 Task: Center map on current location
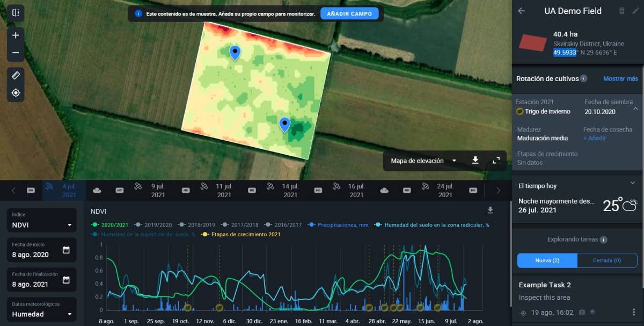click(16, 93)
